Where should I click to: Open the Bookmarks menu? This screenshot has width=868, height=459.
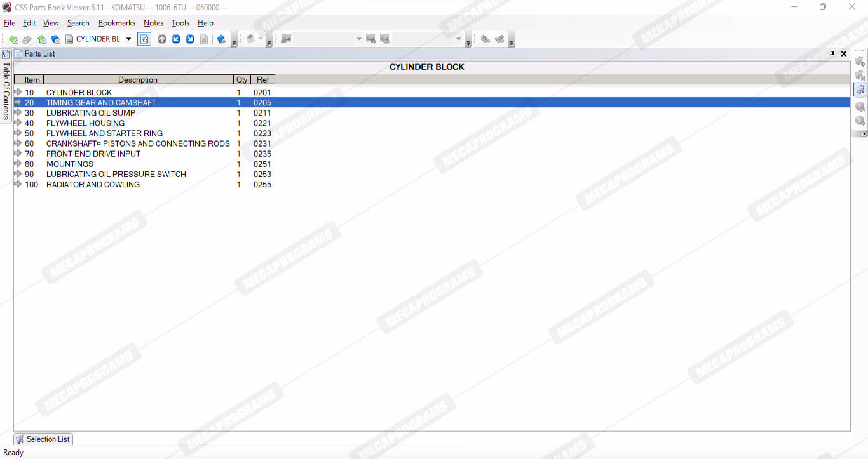[116, 23]
